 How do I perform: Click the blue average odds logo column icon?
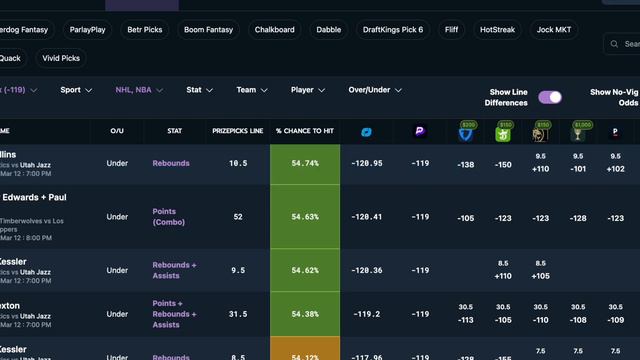(366, 132)
